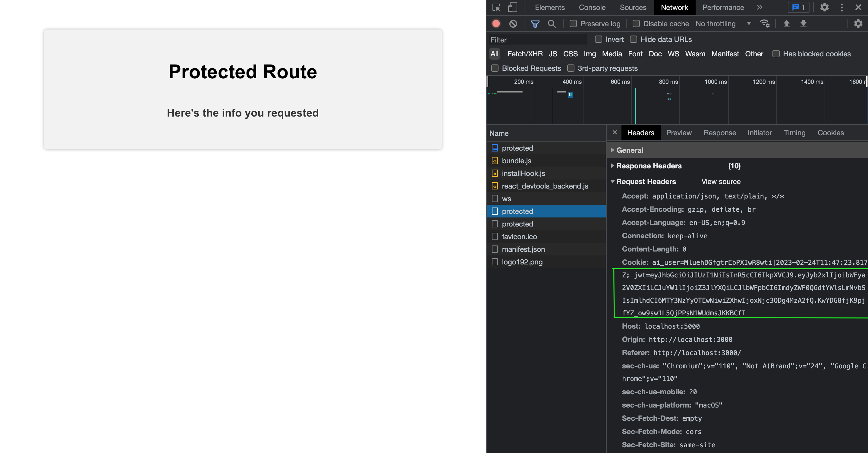Click the record network log button
This screenshot has width=868, height=453.
[496, 23]
